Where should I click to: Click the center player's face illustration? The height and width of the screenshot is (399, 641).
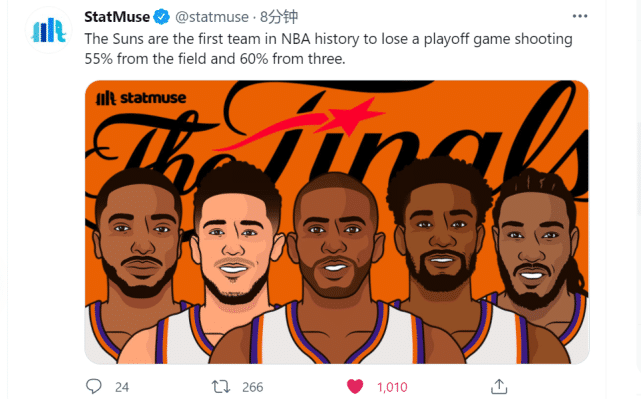[x=335, y=241]
